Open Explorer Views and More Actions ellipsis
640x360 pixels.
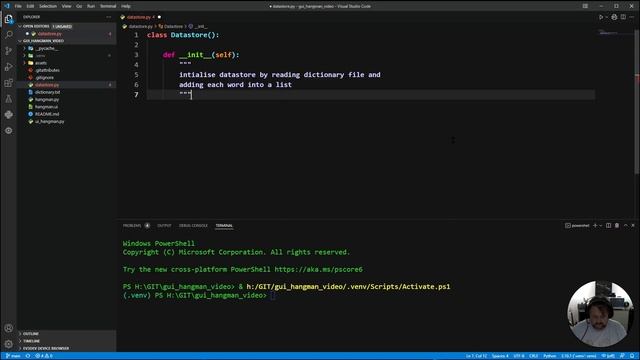[x=109, y=17]
